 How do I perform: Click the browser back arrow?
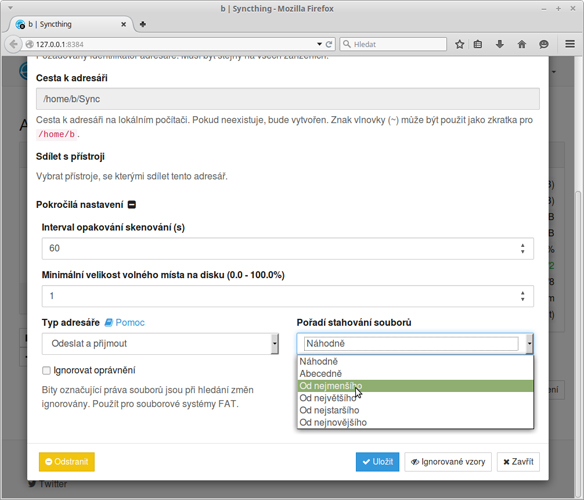[13, 44]
